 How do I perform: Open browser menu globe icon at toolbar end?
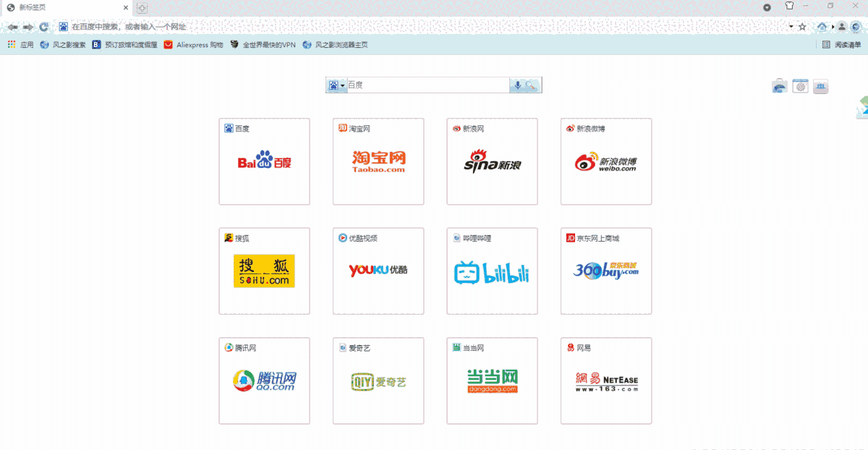[856, 27]
